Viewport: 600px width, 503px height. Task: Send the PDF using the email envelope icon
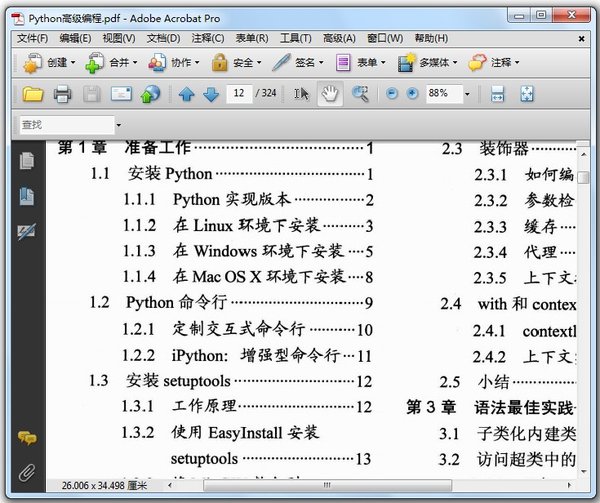click(x=121, y=94)
